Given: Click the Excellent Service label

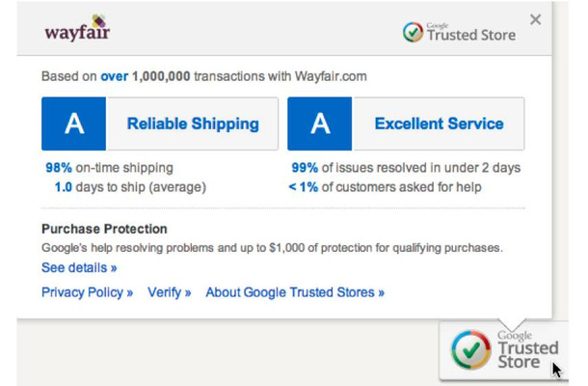Looking at the screenshot, I should point(439,124).
